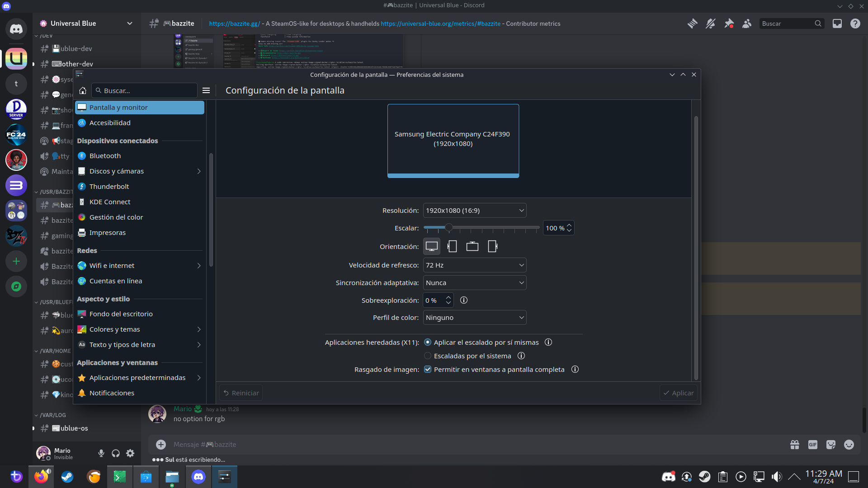Open Discord pinned messages icon

click(729, 23)
